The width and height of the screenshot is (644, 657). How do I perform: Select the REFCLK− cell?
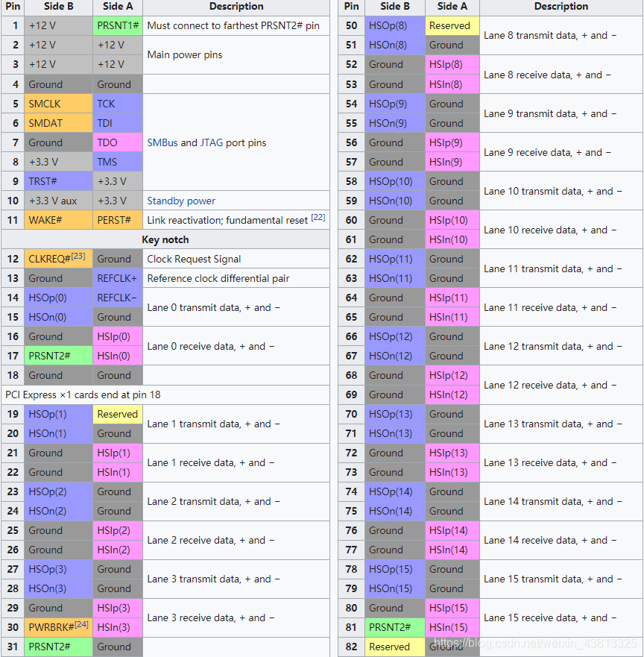click(118, 298)
